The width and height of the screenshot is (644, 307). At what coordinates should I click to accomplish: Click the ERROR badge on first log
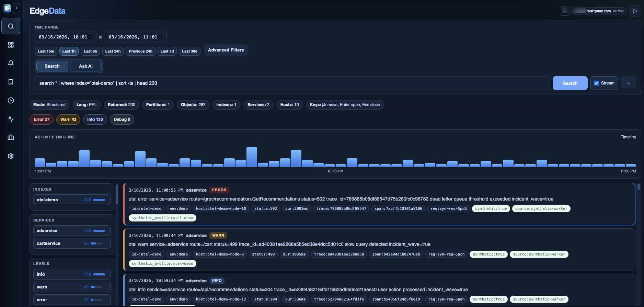[219, 190]
